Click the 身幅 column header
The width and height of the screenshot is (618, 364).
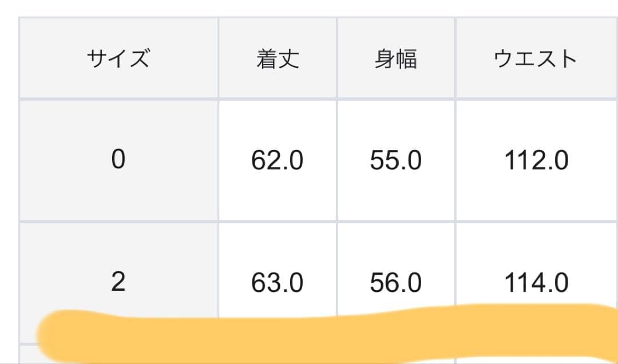[x=395, y=59]
